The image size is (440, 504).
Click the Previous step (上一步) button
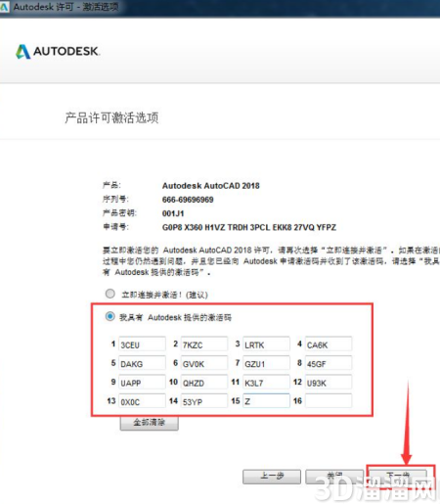point(272,477)
